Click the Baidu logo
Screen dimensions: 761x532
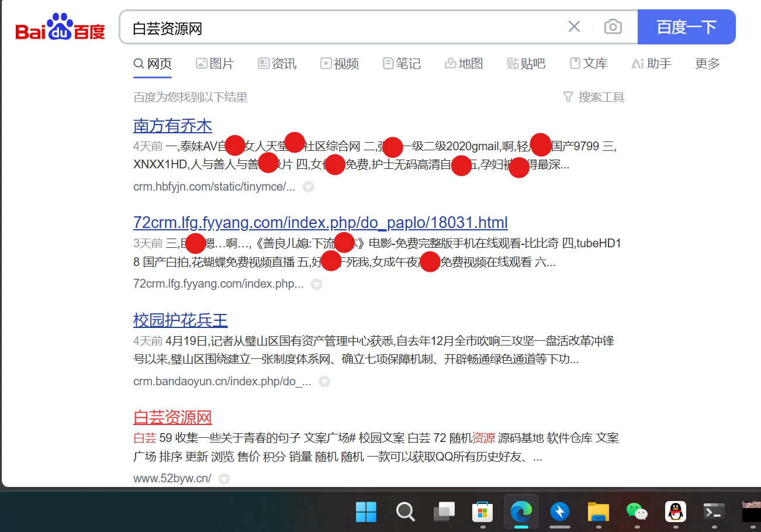click(x=60, y=27)
